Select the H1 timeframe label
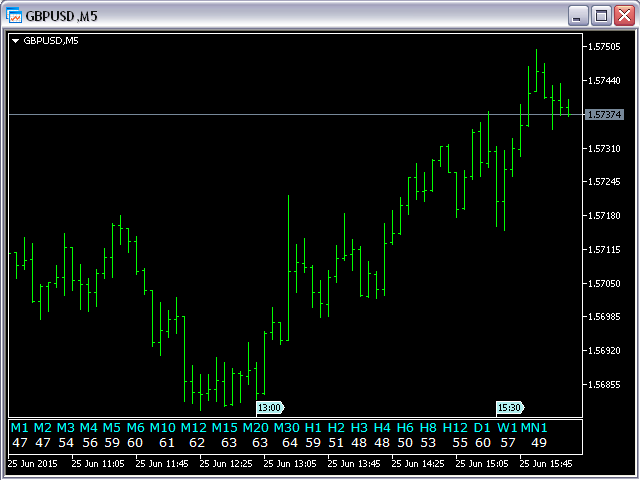This screenshot has width=640, height=480. [313, 428]
